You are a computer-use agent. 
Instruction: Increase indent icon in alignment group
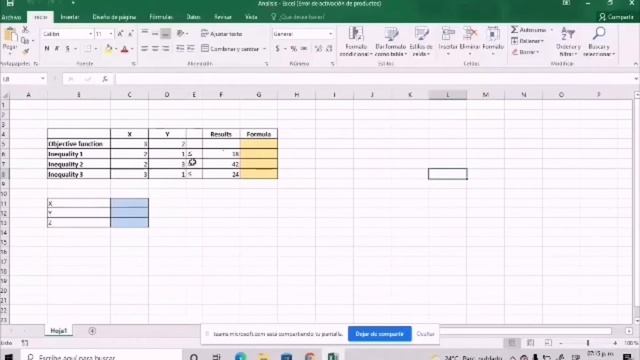[x=190, y=49]
